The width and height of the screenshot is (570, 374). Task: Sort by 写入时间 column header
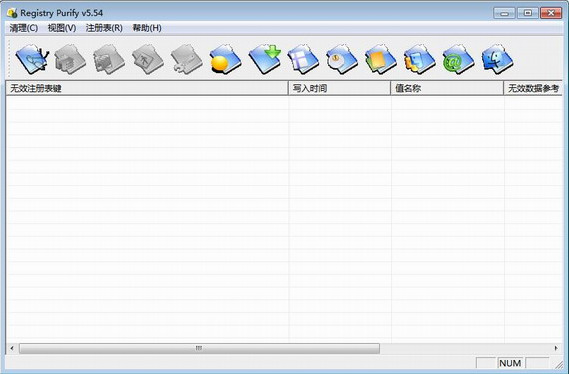click(339, 88)
